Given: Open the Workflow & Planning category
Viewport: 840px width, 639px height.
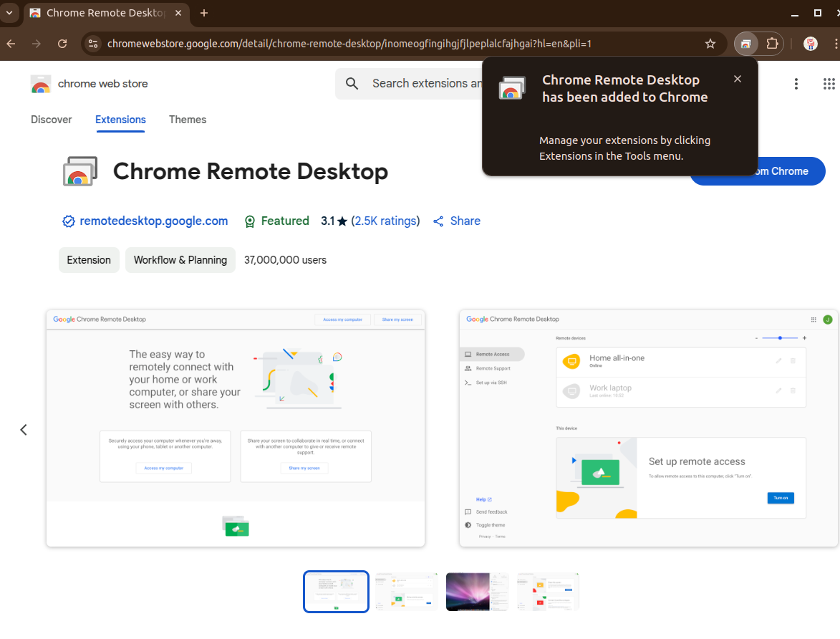Looking at the screenshot, I should (180, 260).
